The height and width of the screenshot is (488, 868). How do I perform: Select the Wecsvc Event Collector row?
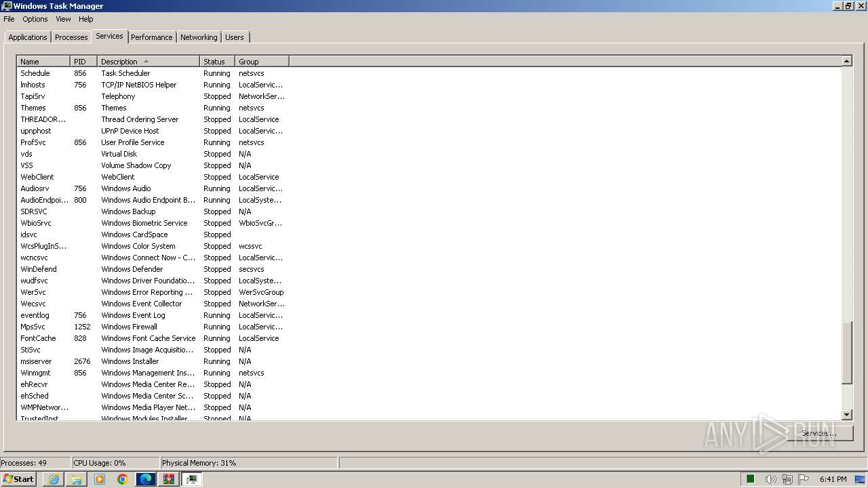[153, 304]
